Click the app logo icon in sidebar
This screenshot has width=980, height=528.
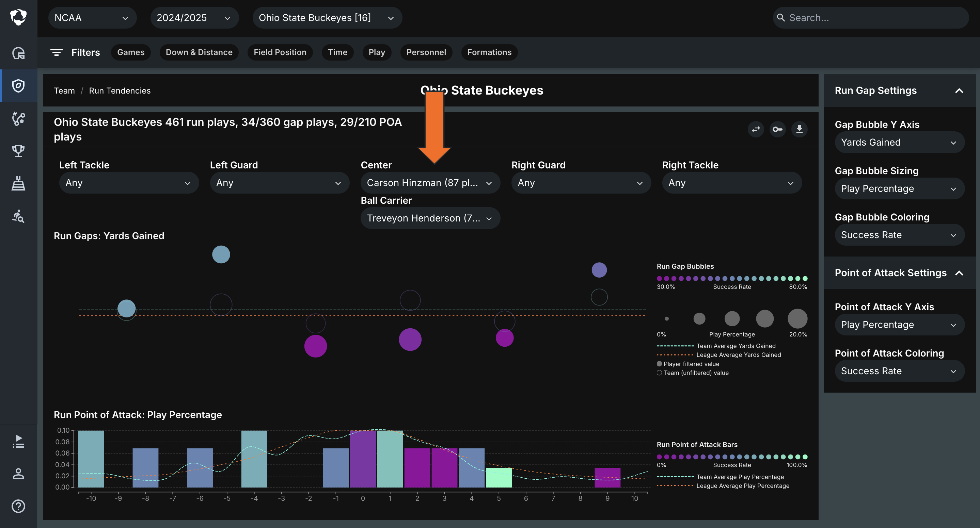tap(18, 17)
